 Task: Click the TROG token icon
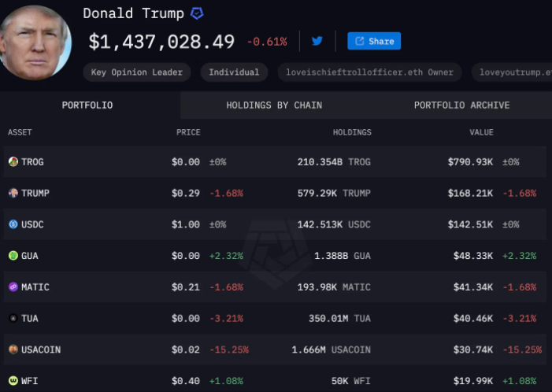(13, 162)
